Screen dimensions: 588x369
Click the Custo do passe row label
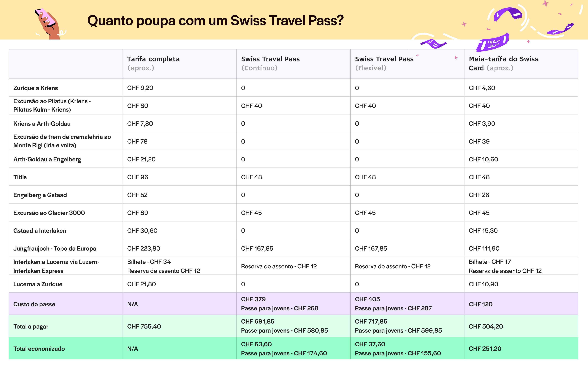[x=34, y=304]
